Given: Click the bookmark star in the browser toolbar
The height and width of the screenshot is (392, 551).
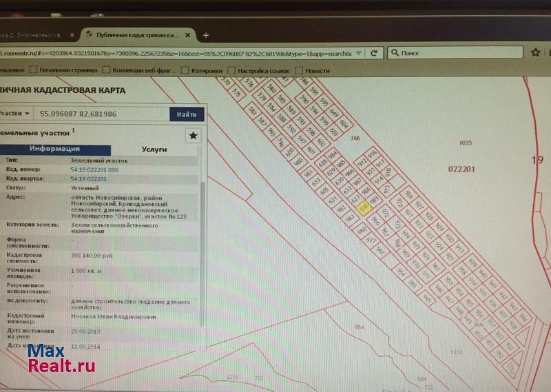Looking at the screenshot, I should (535, 52).
